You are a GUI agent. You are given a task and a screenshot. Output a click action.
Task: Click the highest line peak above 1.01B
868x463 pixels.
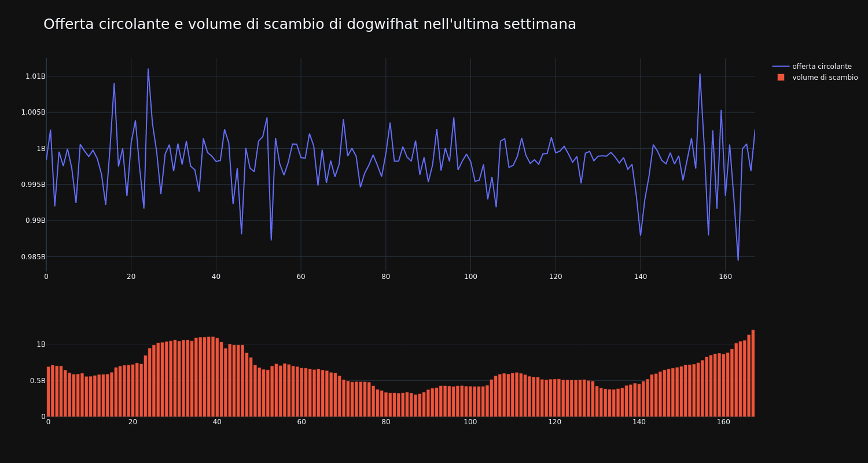click(148, 69)
